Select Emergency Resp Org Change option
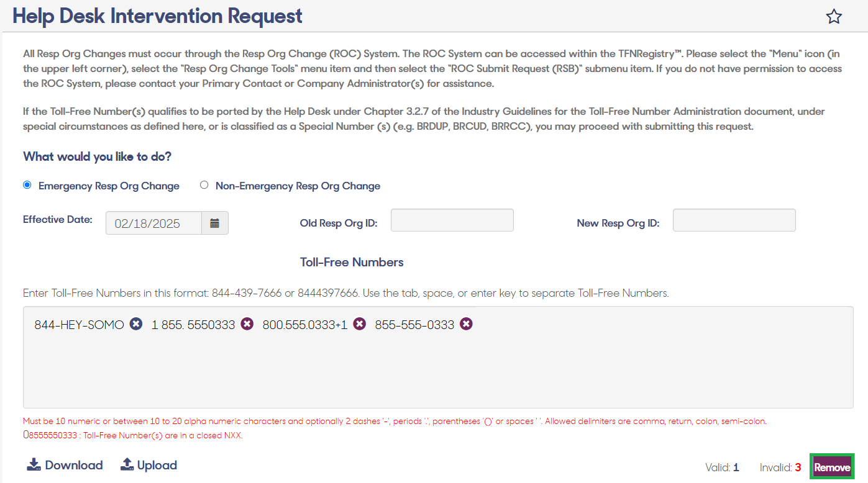868x483 pixels. tap(27, 185)
